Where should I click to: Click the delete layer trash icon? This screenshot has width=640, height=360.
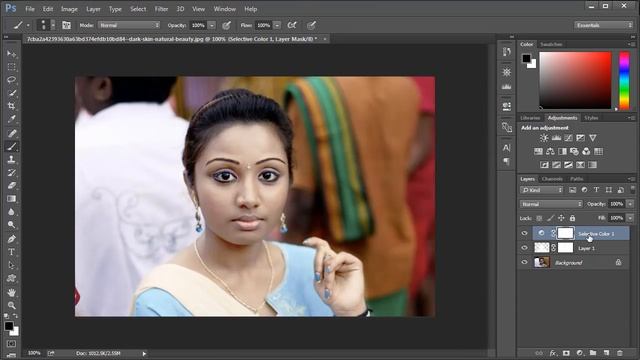pos(620,353)
